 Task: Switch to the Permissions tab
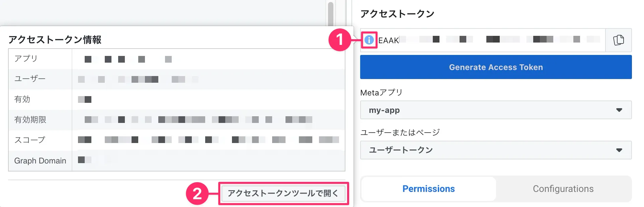pyautogui.click(x=428, y=189)
